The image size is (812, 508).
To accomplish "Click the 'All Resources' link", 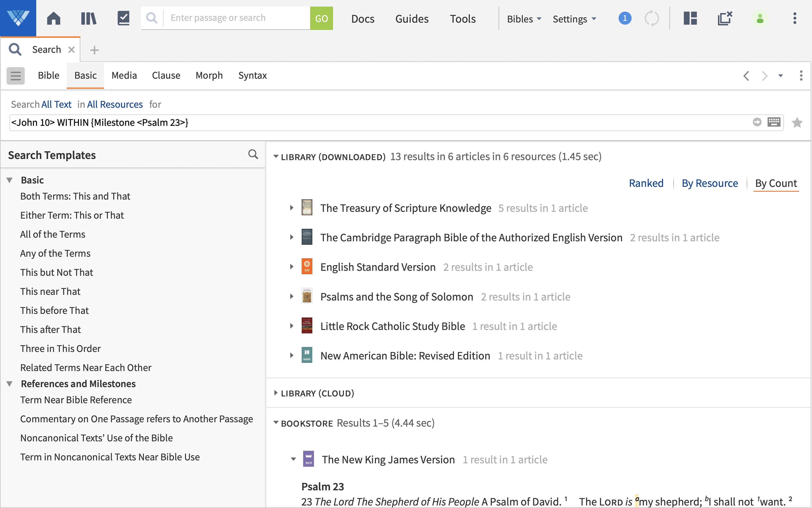I will pos(115,105).
